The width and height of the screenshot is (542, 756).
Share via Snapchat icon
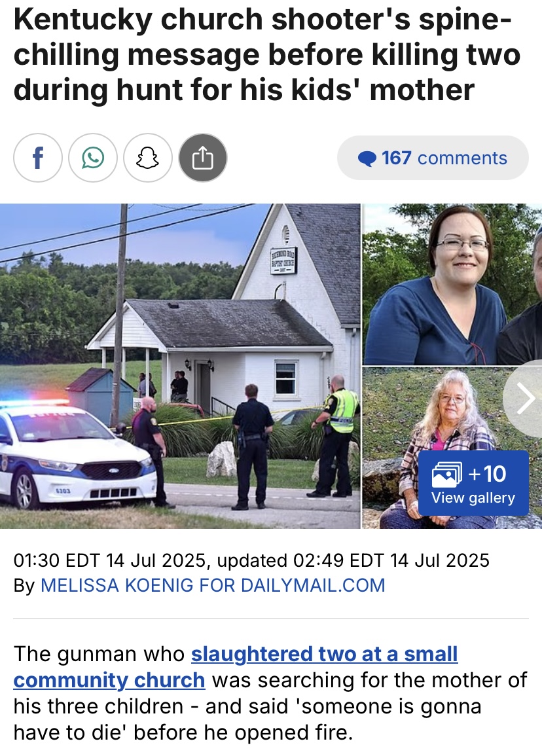(147, 158)
